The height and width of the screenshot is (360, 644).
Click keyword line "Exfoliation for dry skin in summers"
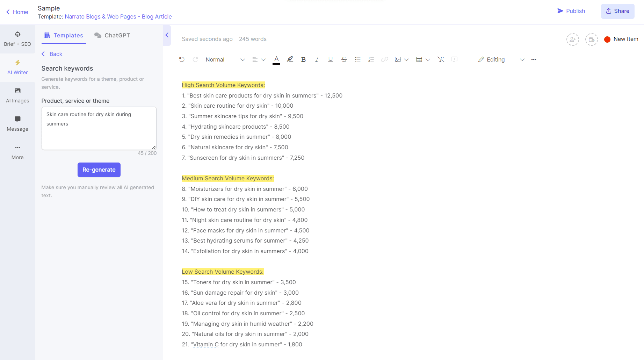click(x=245, y=251)
